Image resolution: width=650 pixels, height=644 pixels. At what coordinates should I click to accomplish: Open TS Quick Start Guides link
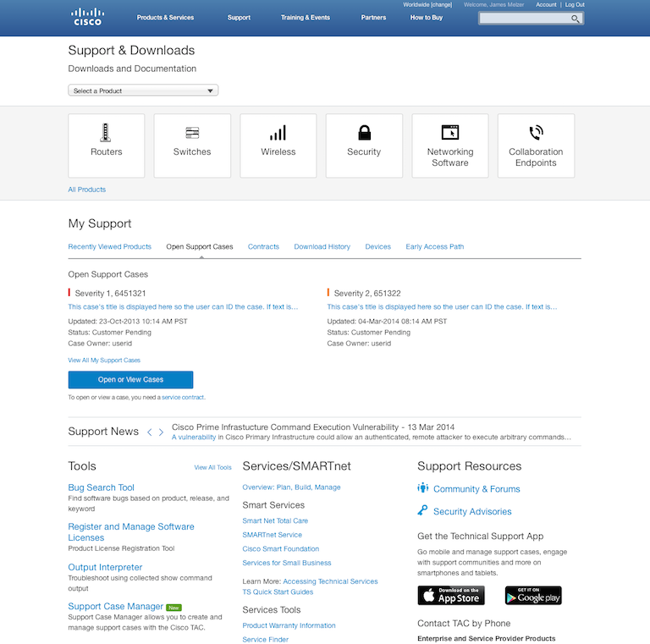[278, 592]
